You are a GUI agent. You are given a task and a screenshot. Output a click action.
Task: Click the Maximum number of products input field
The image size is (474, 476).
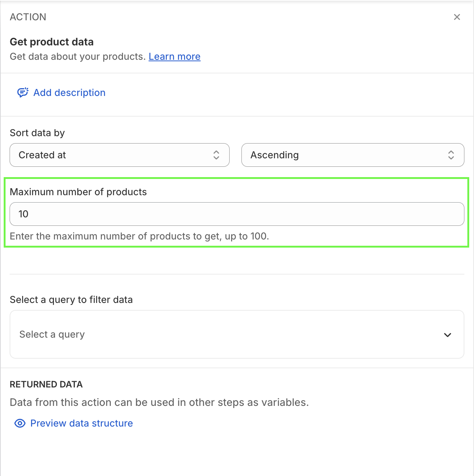[x=237, y=214]
